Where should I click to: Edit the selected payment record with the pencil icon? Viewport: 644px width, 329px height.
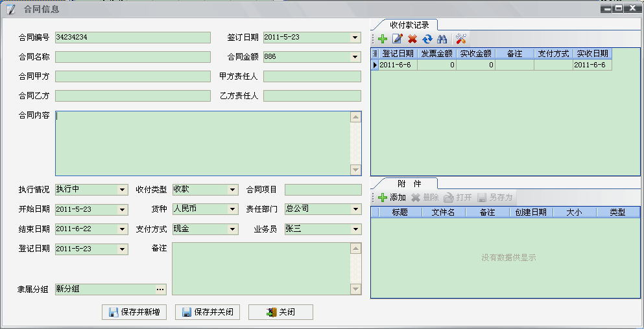click(x=397, y=39)
